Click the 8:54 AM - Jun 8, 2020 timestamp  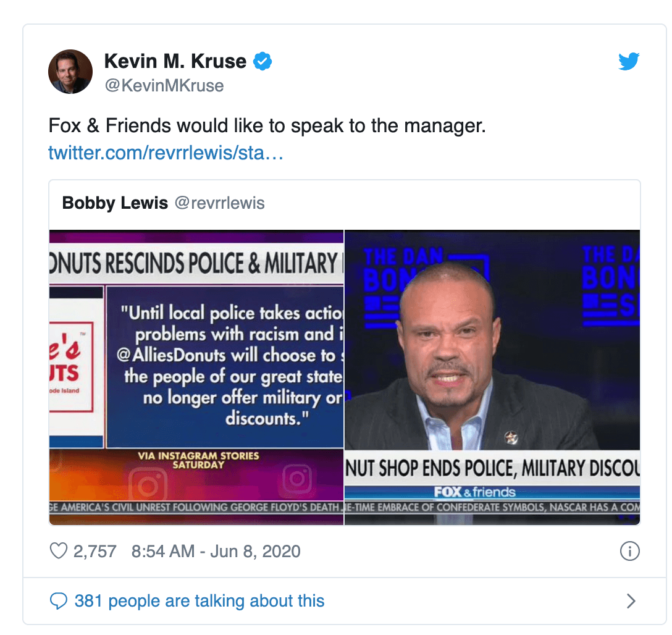point(216,552)
